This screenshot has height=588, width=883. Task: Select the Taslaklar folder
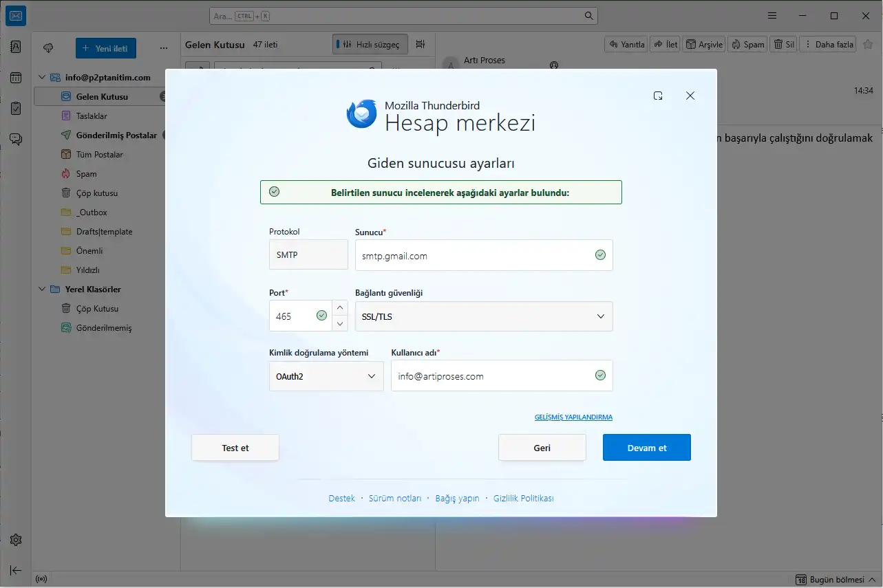(92, 116)
